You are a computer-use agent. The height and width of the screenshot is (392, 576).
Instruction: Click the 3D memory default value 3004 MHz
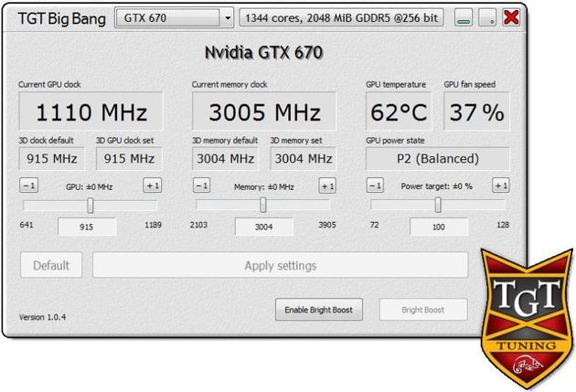click(x=226, y=159)
